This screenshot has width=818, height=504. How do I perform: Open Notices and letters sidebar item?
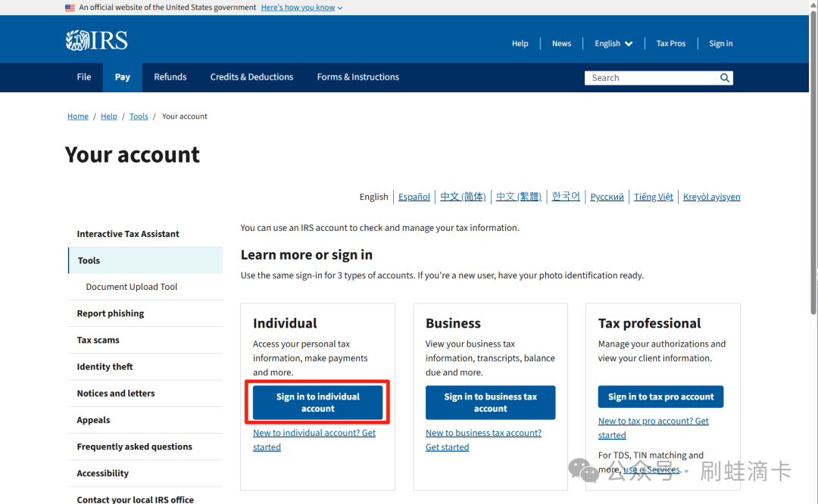(x=145, y=393)
